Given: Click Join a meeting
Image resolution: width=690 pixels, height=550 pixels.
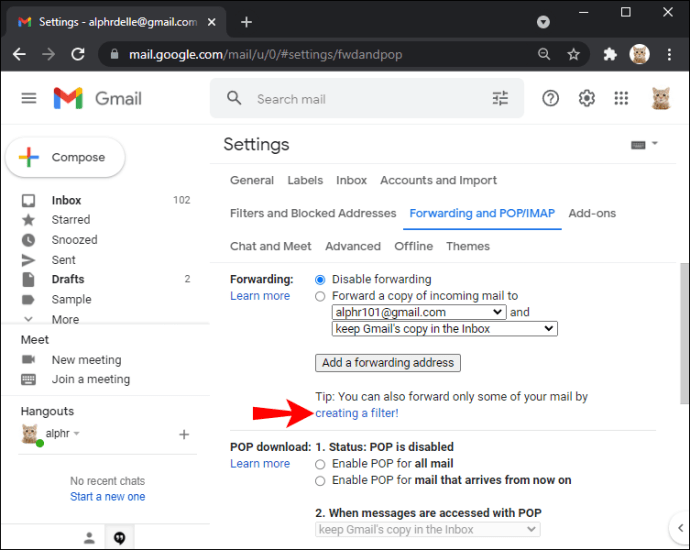Looking at the screenshot, I should pyautogui.click(x=91, y=379).
